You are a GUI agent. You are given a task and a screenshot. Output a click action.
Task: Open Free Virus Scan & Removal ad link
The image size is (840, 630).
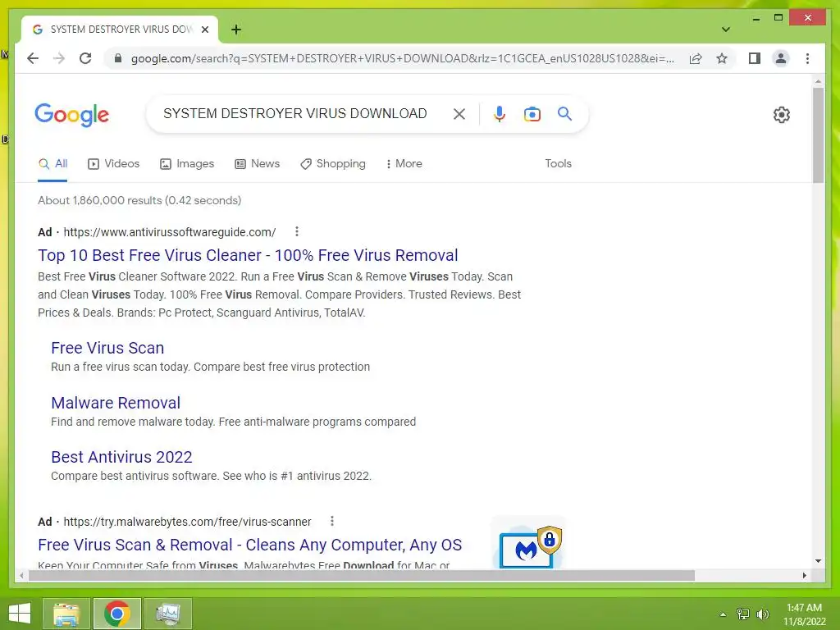tap(249, 545)
